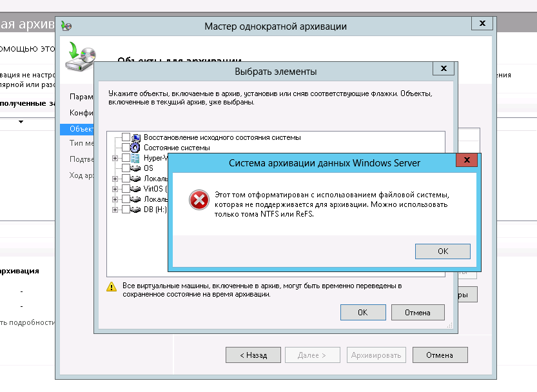Viewport: 537px width, 392px height.
Task: Check the DB (H:) volume checkbox
Action: point(126,210)
